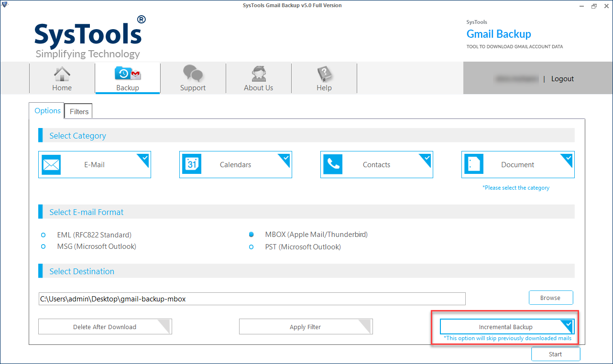Click the E-Mail envelope icon
Viewport: 613px width, 364px height.
point(51,165)
